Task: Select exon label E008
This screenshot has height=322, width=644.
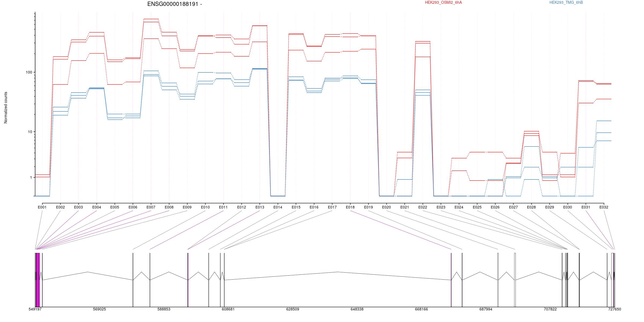Action: 169,207
